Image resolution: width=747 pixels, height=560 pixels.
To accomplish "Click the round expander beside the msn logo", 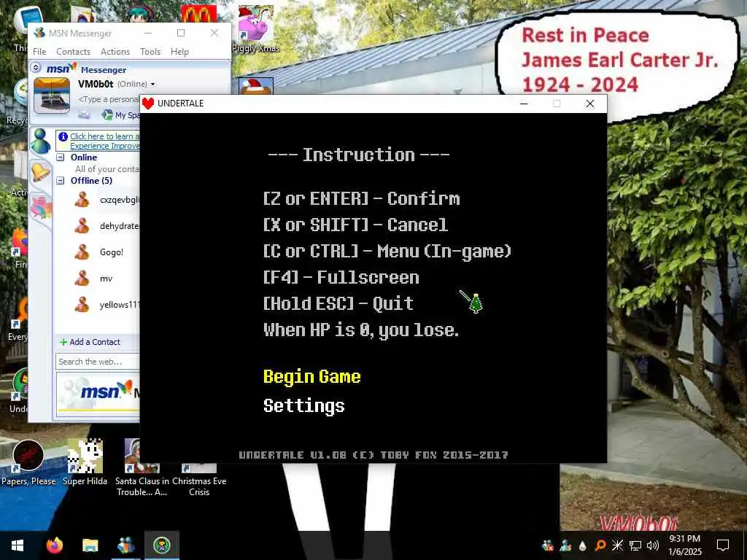I will point(36,68).
